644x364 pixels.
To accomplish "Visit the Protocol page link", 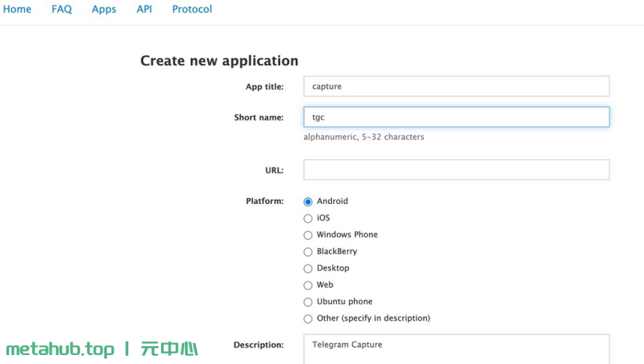I will click(x=192, y=9).
